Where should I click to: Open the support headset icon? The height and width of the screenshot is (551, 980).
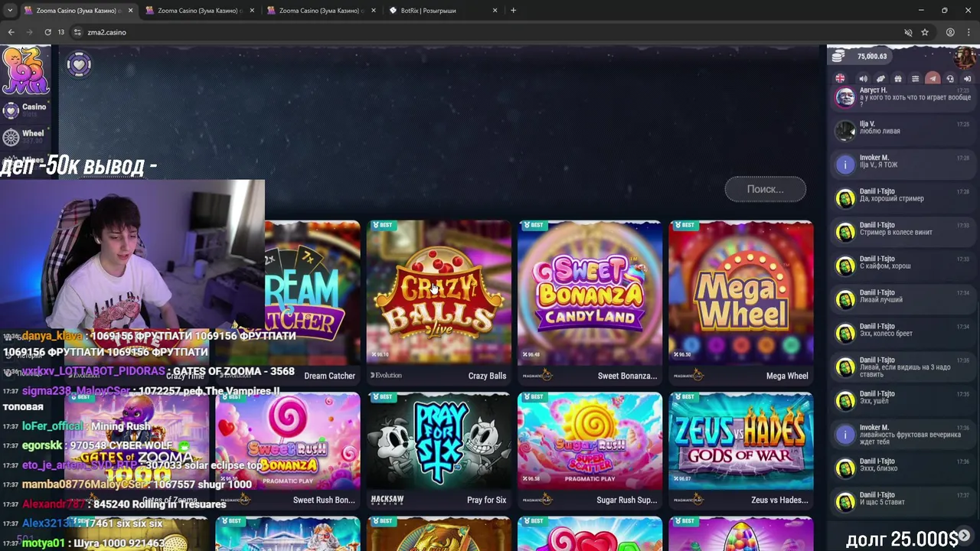(x=950, y=79)
